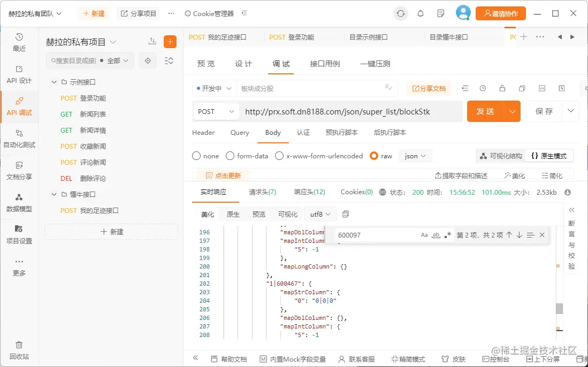This screenshot has width=588, height=367.
Task: Open the notes icon beside the bell
Action: click(x=441, y=13)
